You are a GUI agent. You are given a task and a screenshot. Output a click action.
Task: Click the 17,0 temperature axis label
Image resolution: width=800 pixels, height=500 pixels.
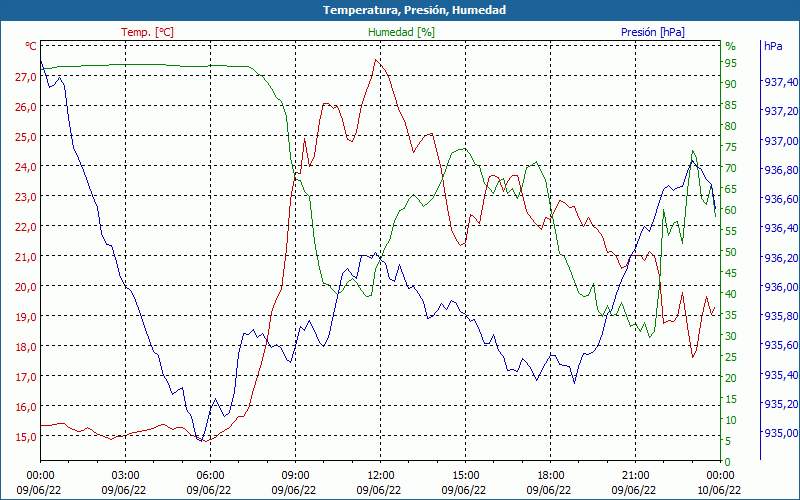(x=26, y=377)
